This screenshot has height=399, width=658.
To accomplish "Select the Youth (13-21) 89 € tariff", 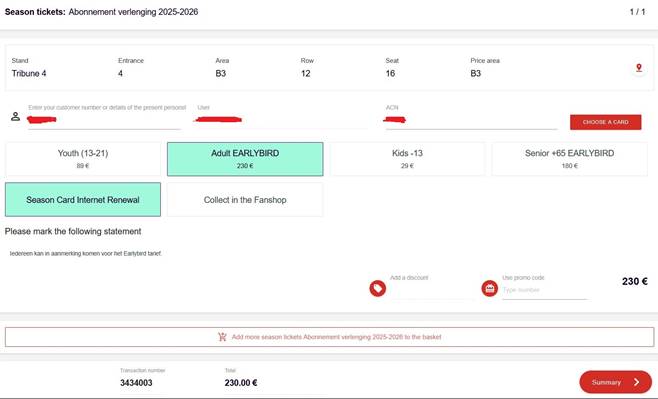I will tap(83, 159).
